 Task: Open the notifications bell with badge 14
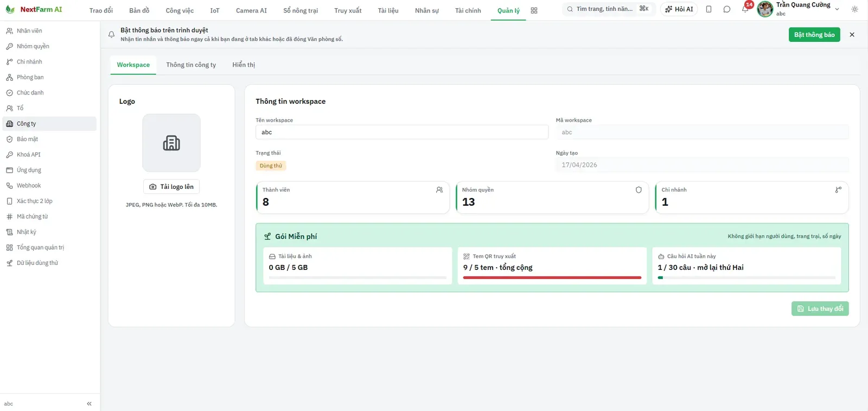(745, 9)
